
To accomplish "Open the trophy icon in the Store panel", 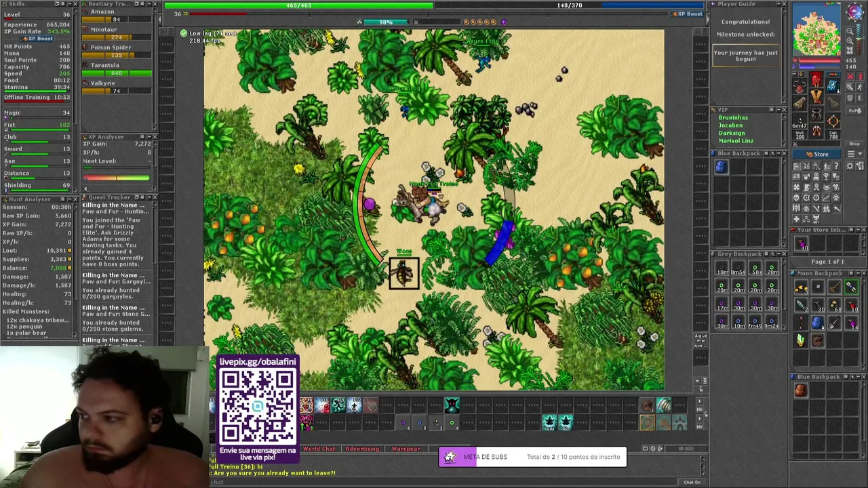I will point(826,176).
